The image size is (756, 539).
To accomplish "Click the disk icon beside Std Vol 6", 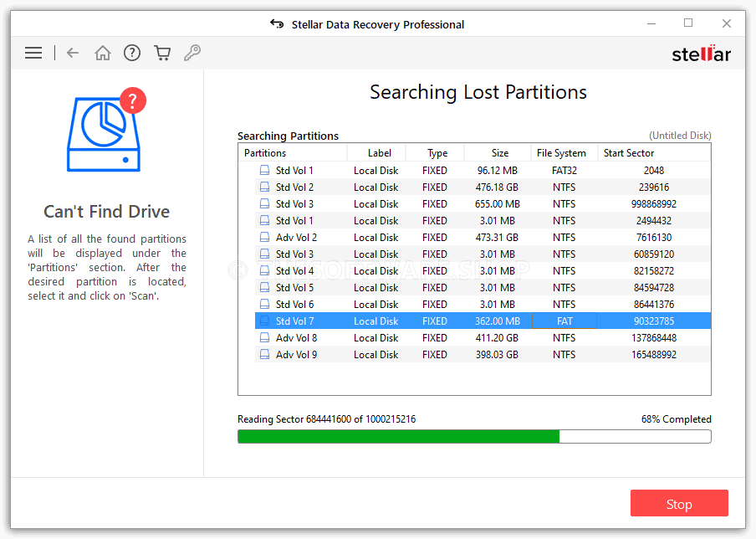I will coord(265,305).
